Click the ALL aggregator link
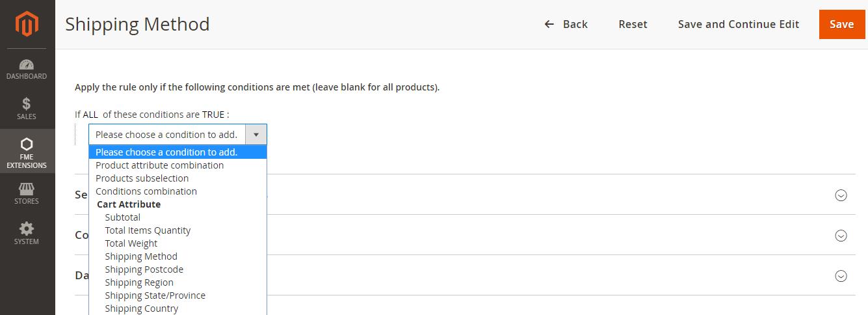 point(90,115)
